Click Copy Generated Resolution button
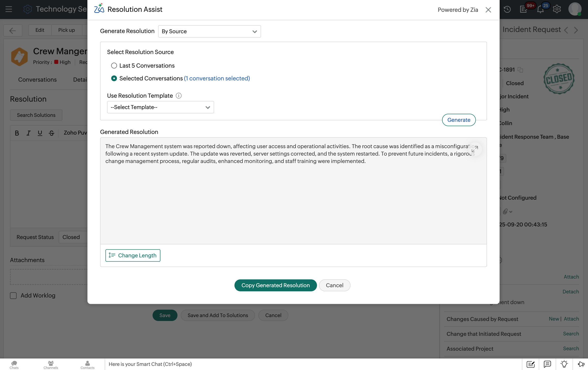The height and width of the screenshot is (370, 588). click(275, 285)
